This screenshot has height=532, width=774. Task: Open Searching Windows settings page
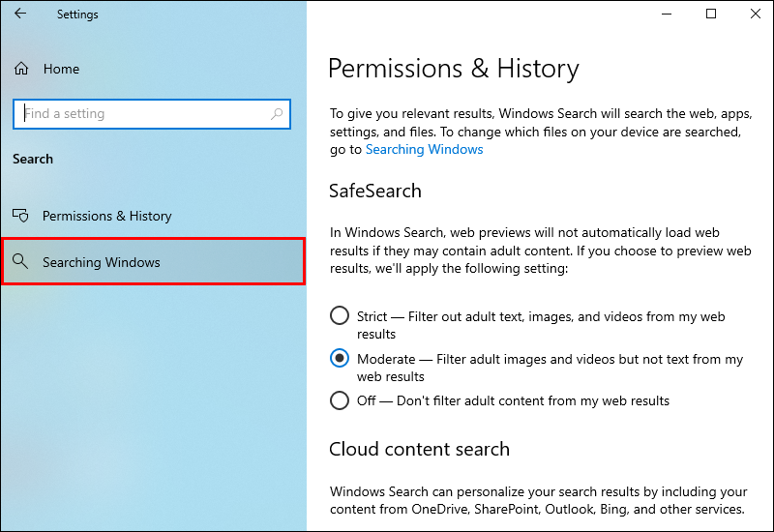tap(102, 262)
